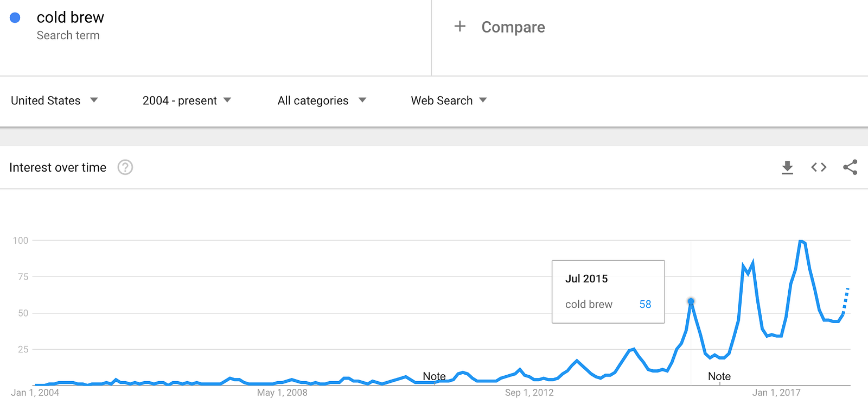Click the Jul 2015 tooltip box
Screen dimensions: 868x410
click(x=608, y=292)
